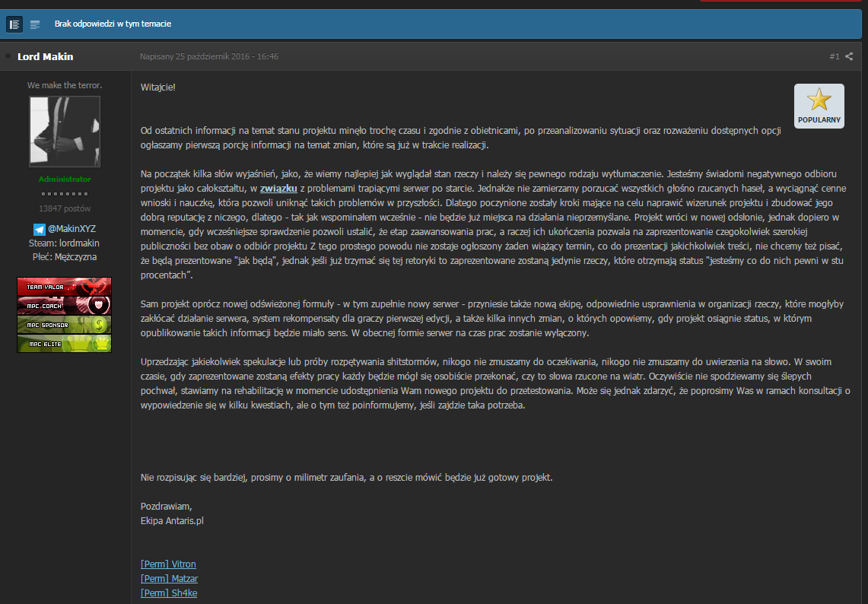Open the [Perm] Matzar link
868x604 pixels.
point(169,579)
